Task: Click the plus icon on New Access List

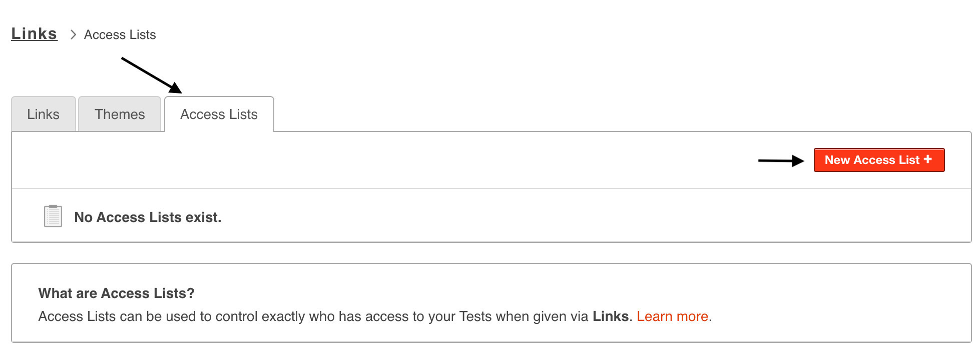Action: click(927, 159)
